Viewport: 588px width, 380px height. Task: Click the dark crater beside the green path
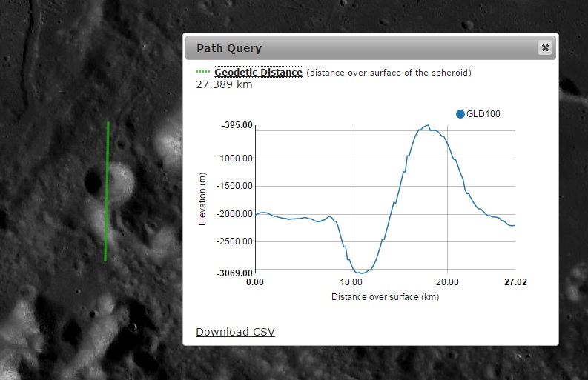(x=94, y=179)
